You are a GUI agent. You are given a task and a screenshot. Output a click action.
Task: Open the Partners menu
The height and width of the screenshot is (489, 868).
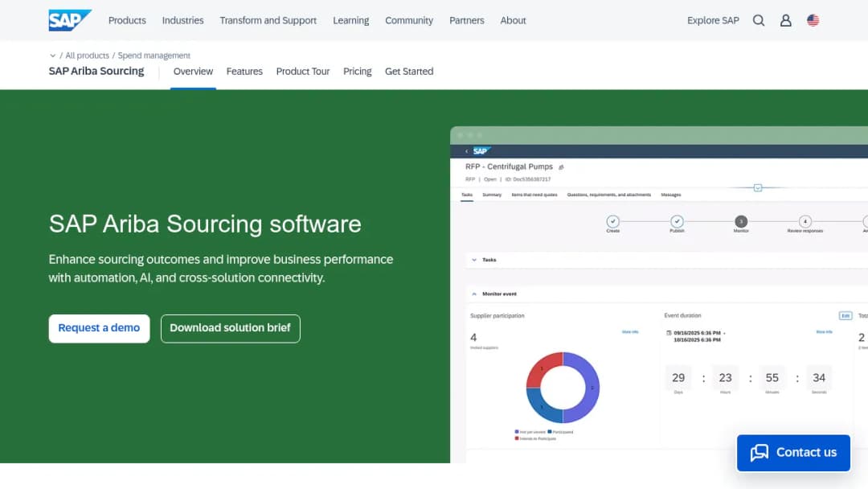coord(467,20)
